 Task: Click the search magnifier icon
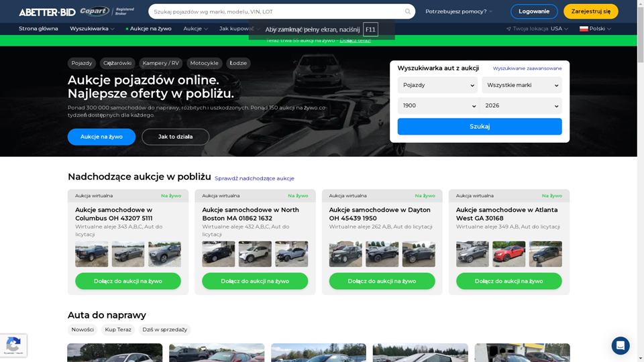tap(407, 11)
